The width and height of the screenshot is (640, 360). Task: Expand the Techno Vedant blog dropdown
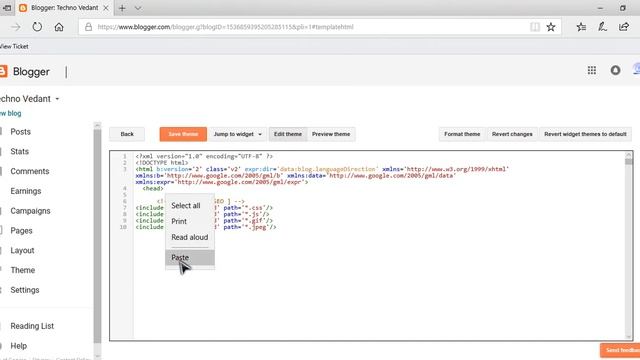(57, 99)
